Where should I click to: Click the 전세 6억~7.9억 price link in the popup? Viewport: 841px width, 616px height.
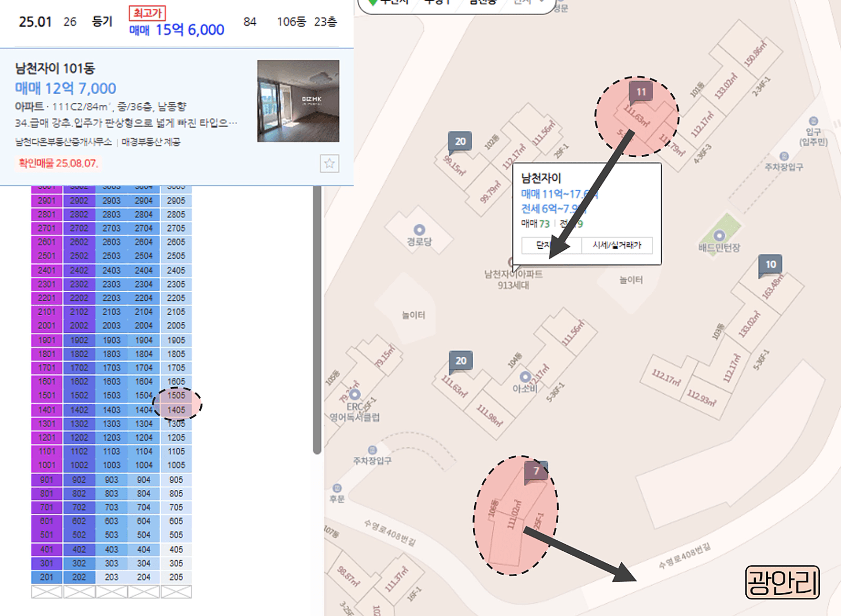click(x=553, y=208)
